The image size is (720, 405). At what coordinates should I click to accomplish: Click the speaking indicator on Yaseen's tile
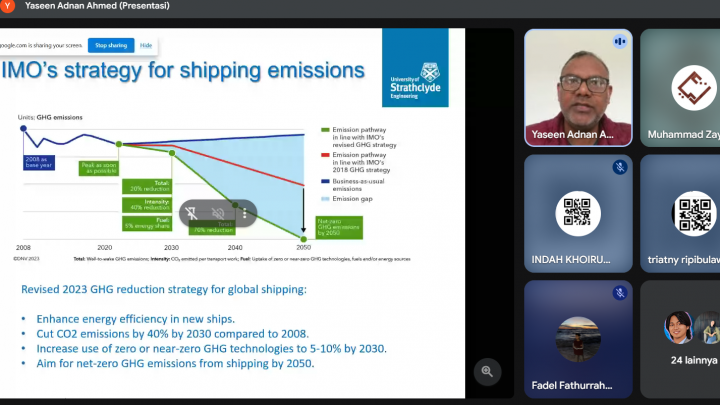(620, 42)
